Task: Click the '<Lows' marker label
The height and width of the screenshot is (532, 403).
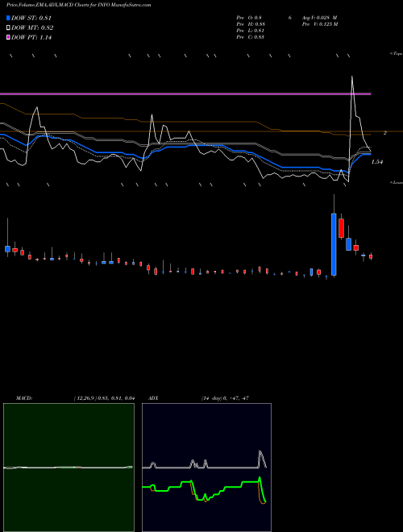Action: point(397,182)
